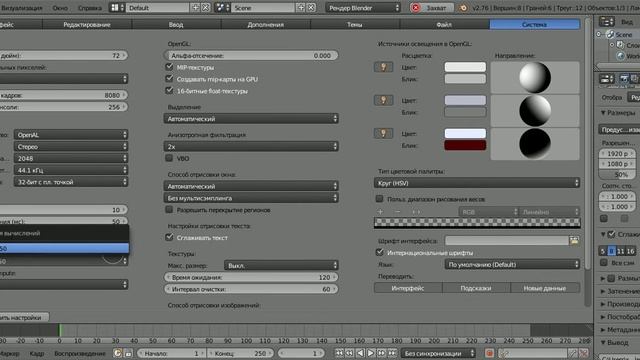The image size is (640, 360).
Task: Open the Стерео audio channels dropdown
Action: click(71, 147)
